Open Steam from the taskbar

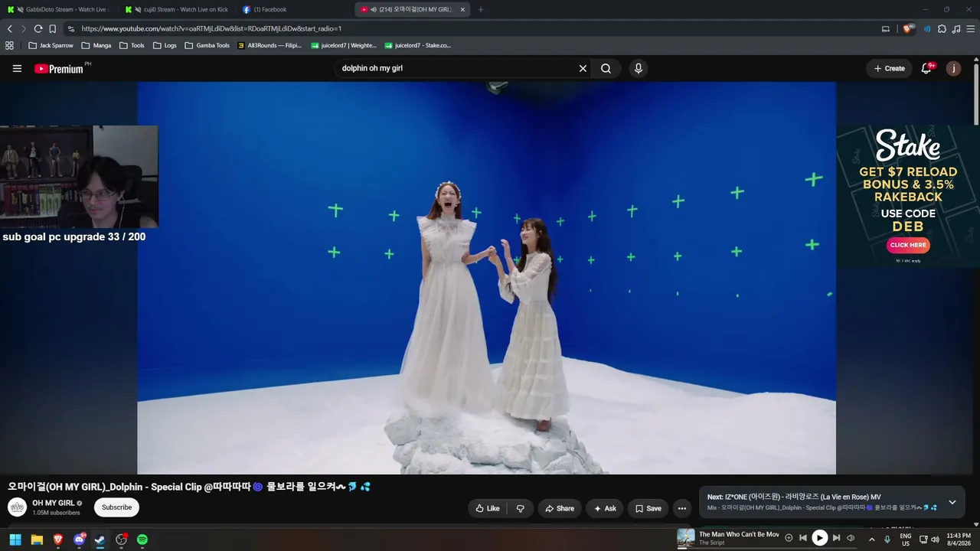coord(100,540)
